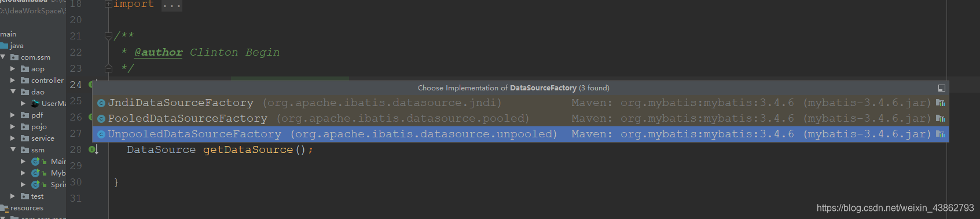Fold the Javadoc comment at line 21
Viewport: 980px width, 219px height.
[108, 36]
